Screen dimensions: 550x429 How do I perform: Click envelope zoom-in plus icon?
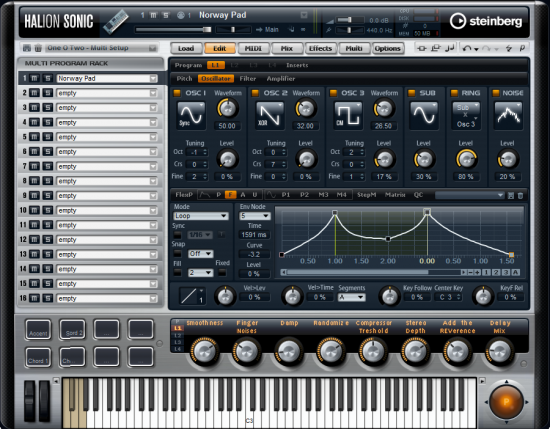coord(477,272)
